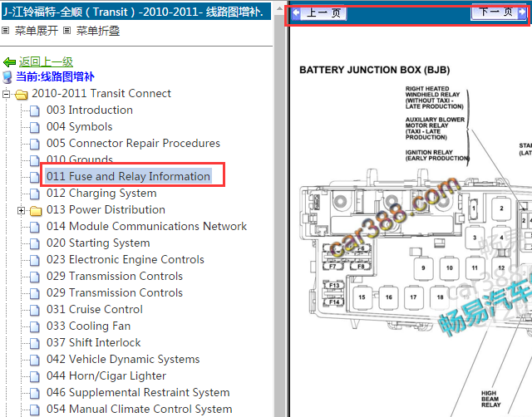Open 004 Symbols

[x=80, y=127]
